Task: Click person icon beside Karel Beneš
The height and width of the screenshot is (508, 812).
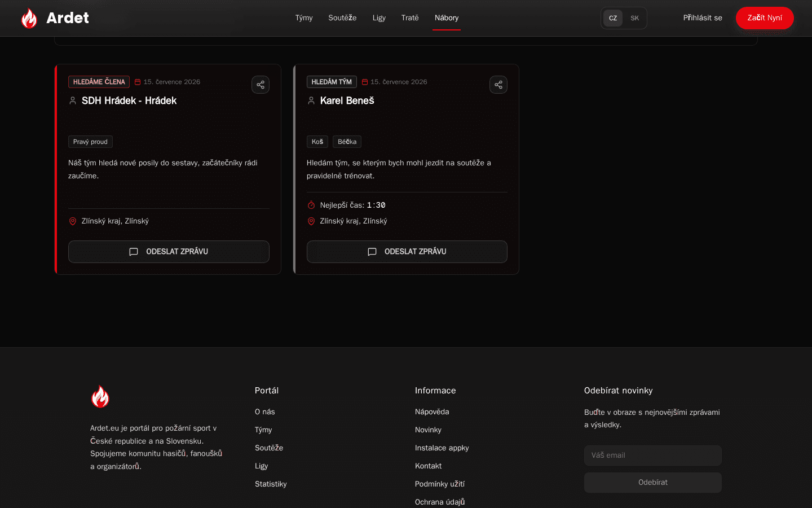Action: [x=311, y=100]
